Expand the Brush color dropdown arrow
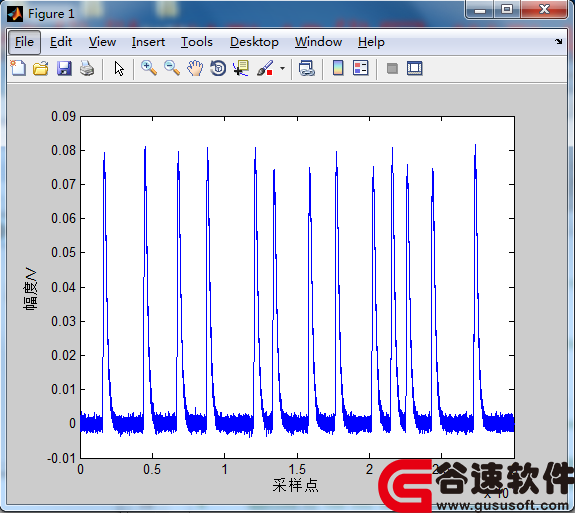Screen dimensions: 575x513 (282, 68)
